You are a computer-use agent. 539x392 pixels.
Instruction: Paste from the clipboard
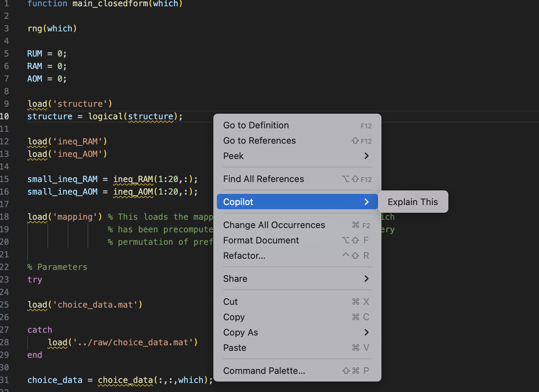pyautogui.click(x=235, y=348)
